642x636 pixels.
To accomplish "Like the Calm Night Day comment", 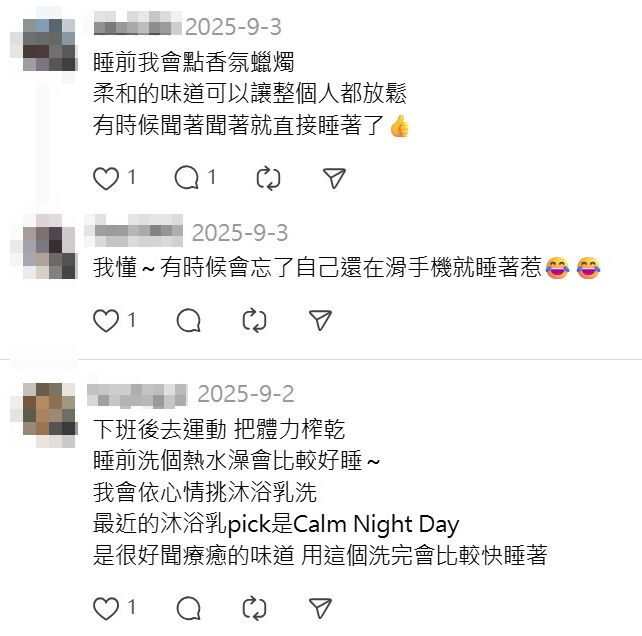I will click(106, 608).
